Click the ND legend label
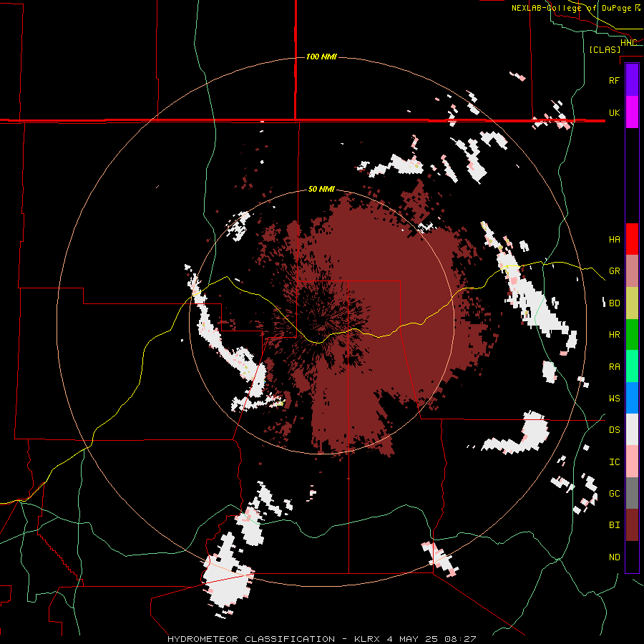The width and height of the screenshot is (644, 644). 614,557
